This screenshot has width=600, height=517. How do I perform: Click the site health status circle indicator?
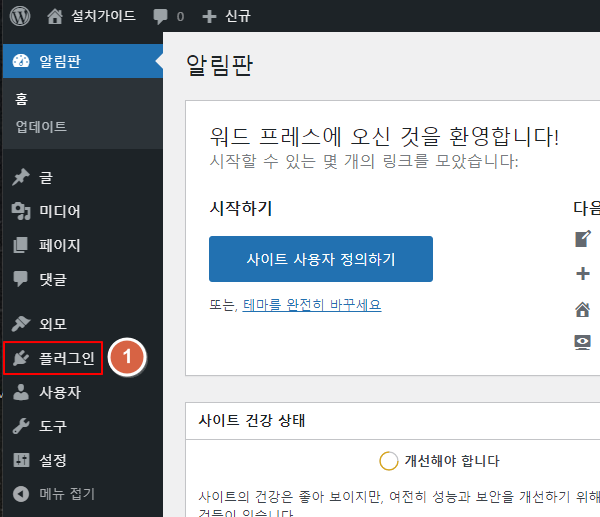tap(389, 461)
